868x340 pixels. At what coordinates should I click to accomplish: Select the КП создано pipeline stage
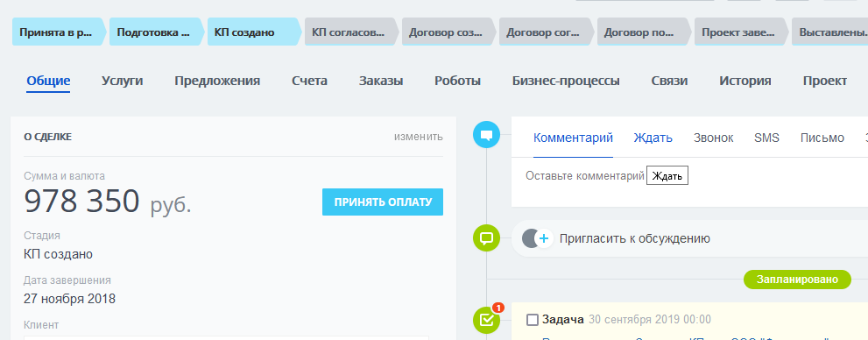[x=255, y=32]
